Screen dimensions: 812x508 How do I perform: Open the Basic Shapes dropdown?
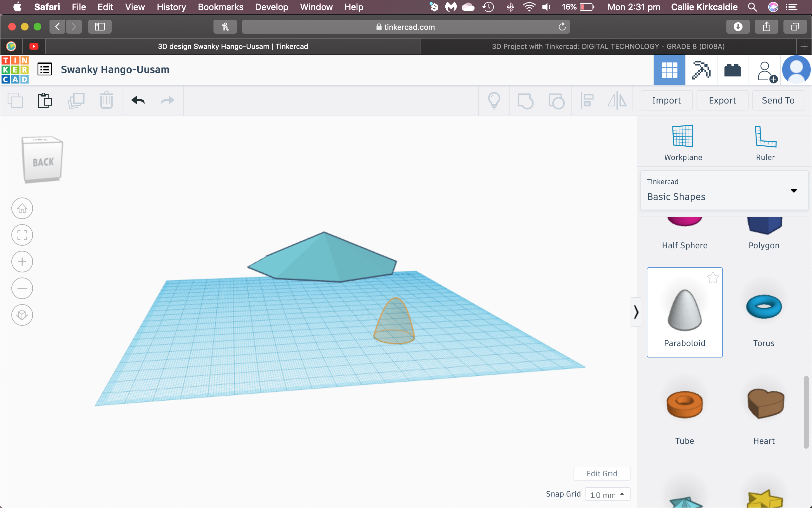click(x=724, y=190)
